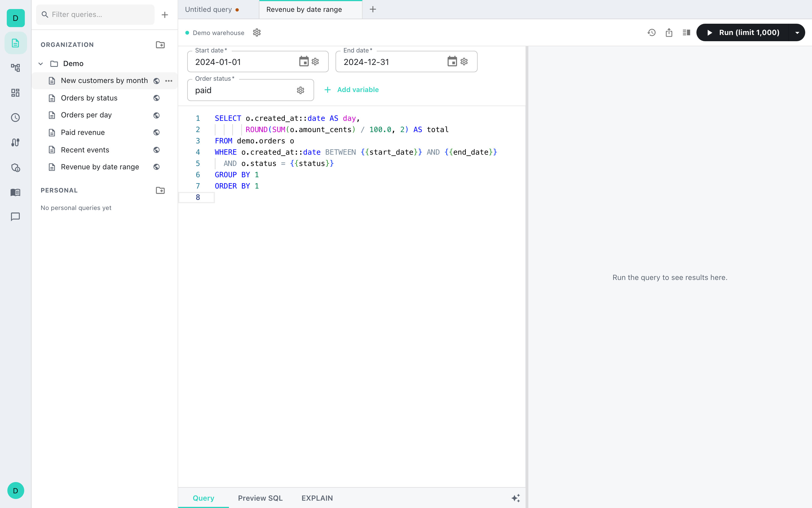The image size is (812, 508).
Task: Click the globe icon for Paid revenue
Action: point(156,132)
